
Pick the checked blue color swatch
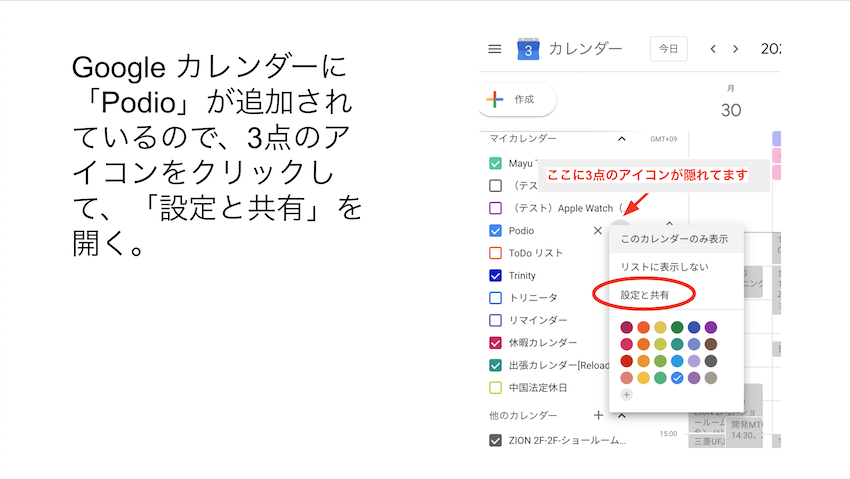[677, 378]
